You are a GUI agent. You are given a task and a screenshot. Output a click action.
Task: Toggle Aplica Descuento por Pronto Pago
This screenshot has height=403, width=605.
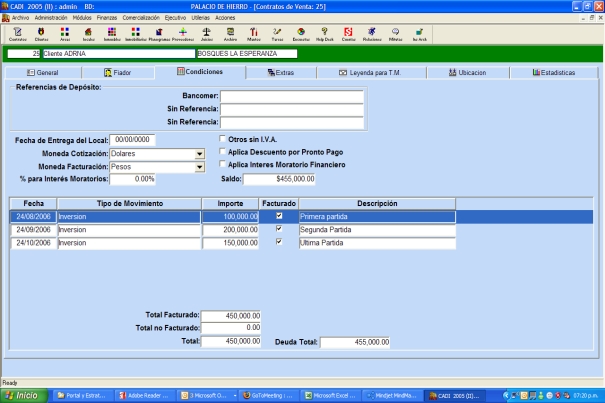[223, 152]
